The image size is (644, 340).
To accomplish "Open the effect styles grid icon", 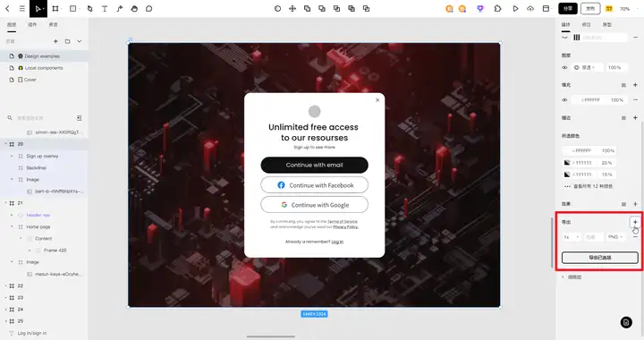I will point(623,204).
